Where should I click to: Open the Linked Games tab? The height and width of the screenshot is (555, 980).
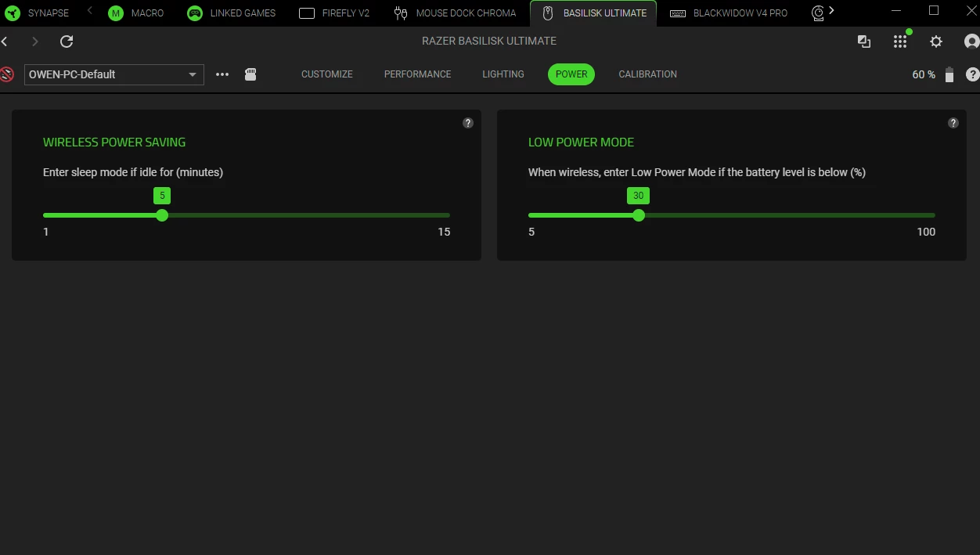pos(232,13)
